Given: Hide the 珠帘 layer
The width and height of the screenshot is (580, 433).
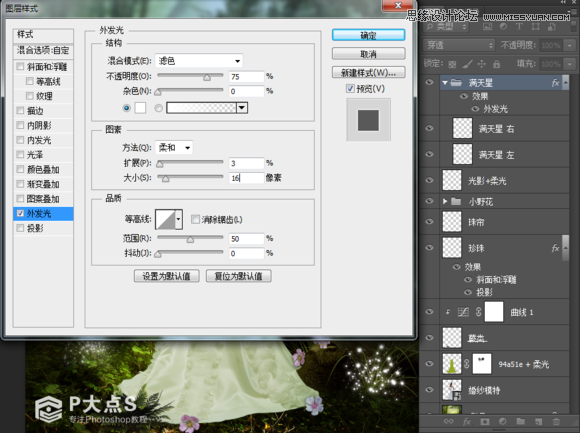Looking at the screenshot, I should pos(429,222).
